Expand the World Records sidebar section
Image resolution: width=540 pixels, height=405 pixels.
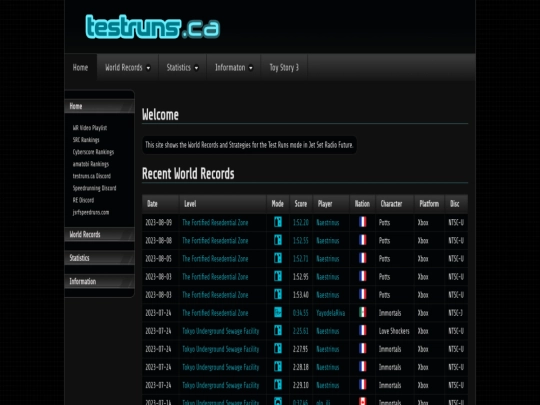pyautogui.click(x=99, y=235)
